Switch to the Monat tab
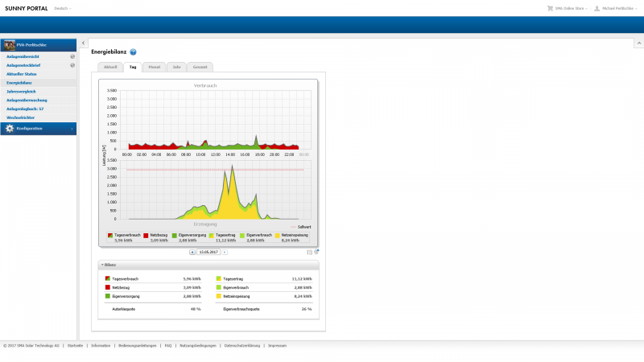Screen dimensions: 644x362 coord(155,67)
